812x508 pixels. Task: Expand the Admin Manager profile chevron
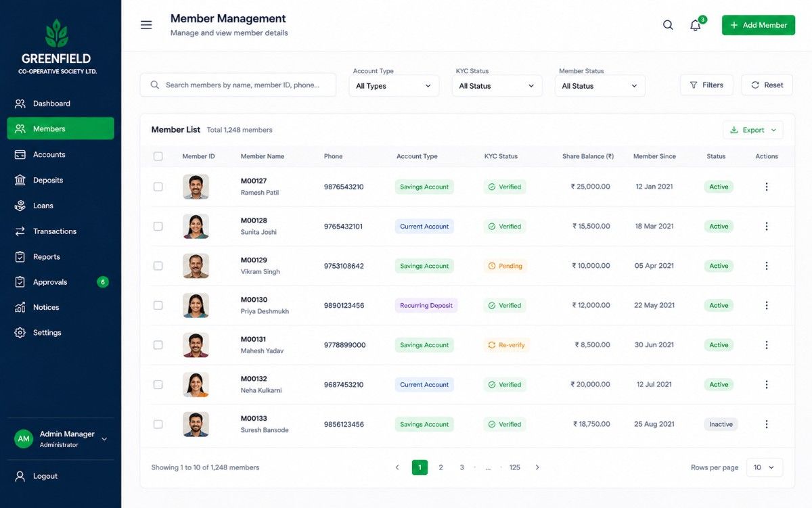click(x=104, y=439)
